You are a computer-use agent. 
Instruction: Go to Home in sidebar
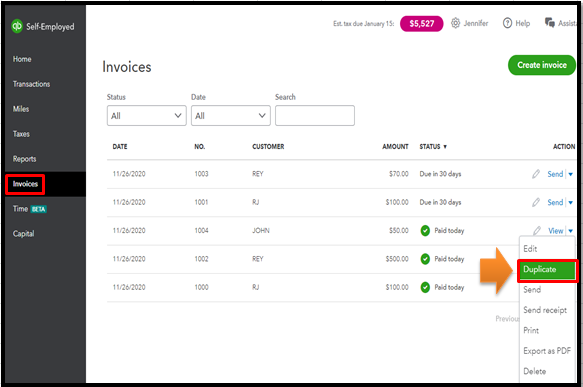22,59
